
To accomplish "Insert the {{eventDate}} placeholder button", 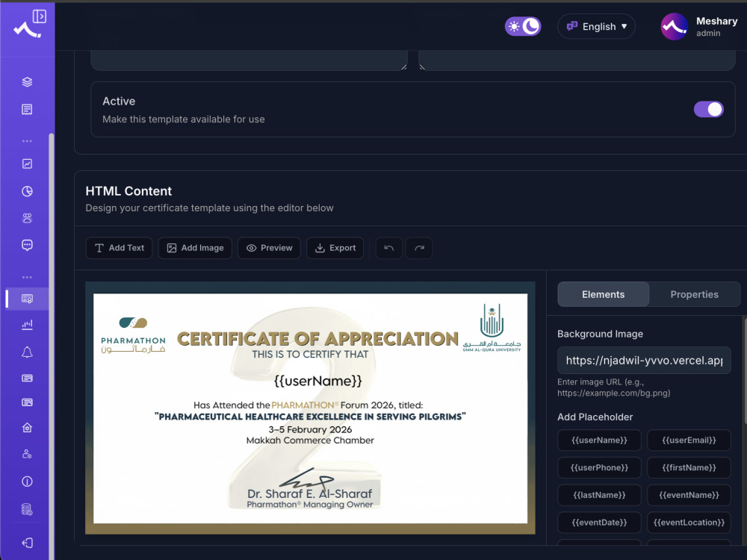I will (x=599, y=523).
